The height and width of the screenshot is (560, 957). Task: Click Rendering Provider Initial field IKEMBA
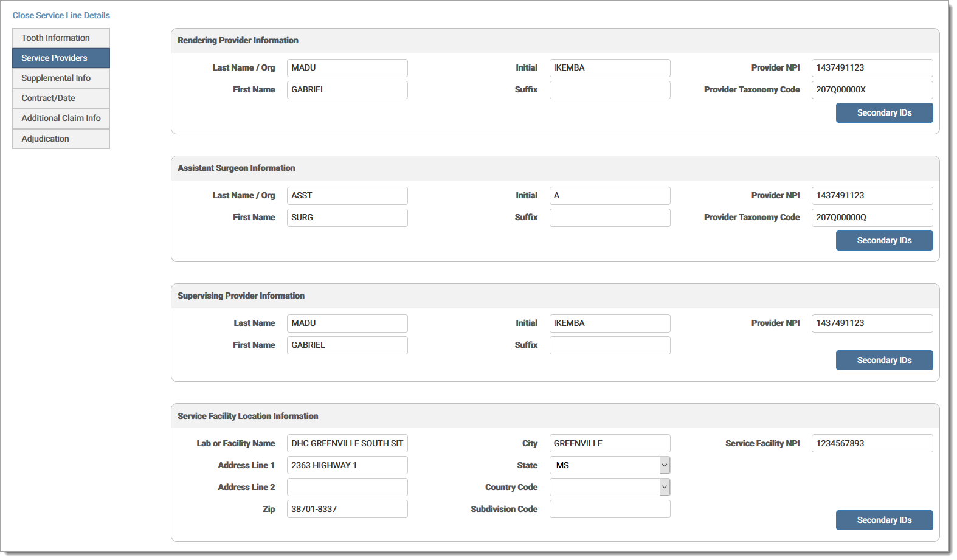point(610,68)
